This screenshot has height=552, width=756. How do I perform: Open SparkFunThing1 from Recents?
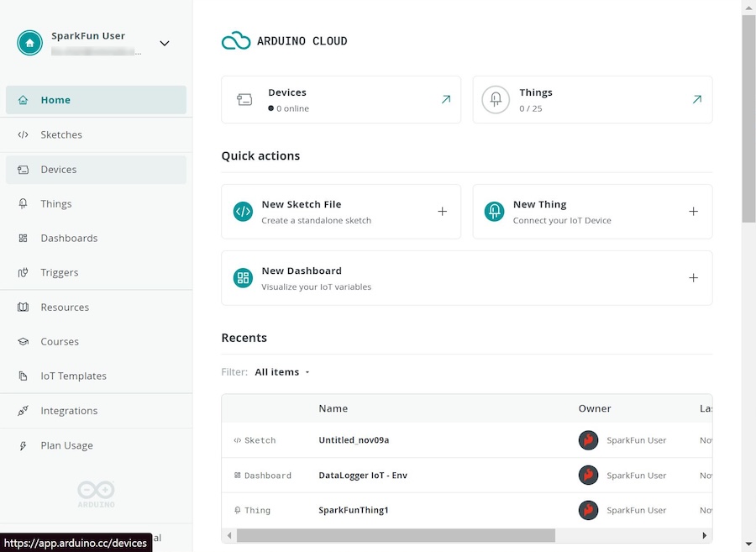354,510
